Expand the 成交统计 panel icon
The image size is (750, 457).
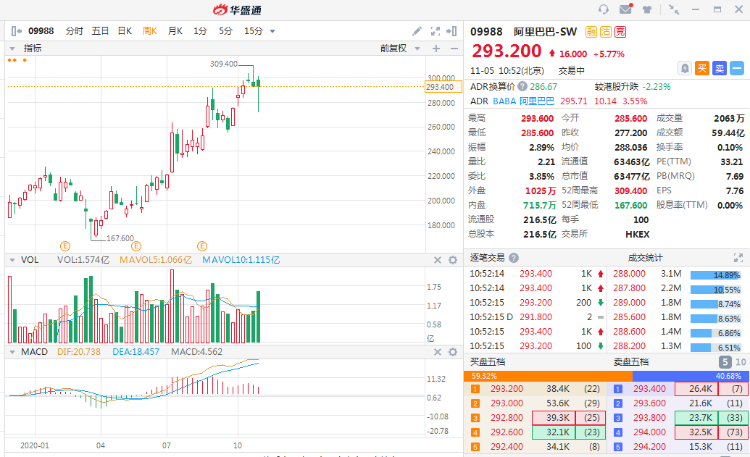coord(738,258)
